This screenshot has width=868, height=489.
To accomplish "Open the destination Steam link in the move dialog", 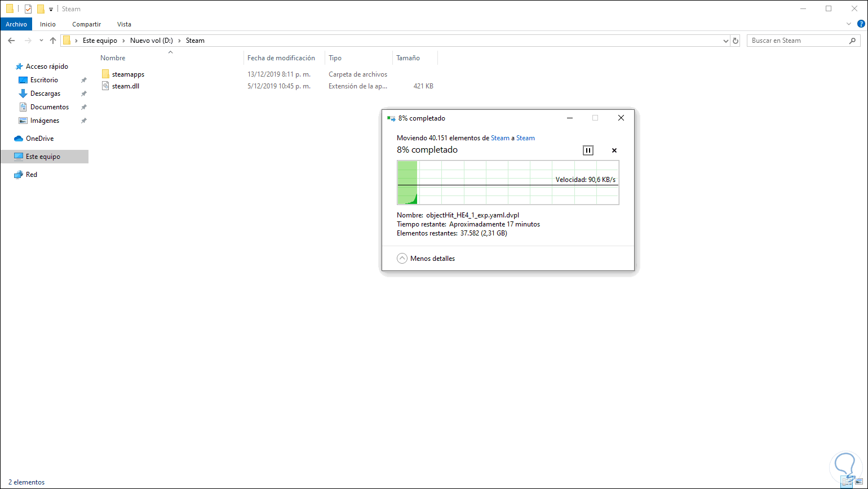I will [x=525, y=138].
